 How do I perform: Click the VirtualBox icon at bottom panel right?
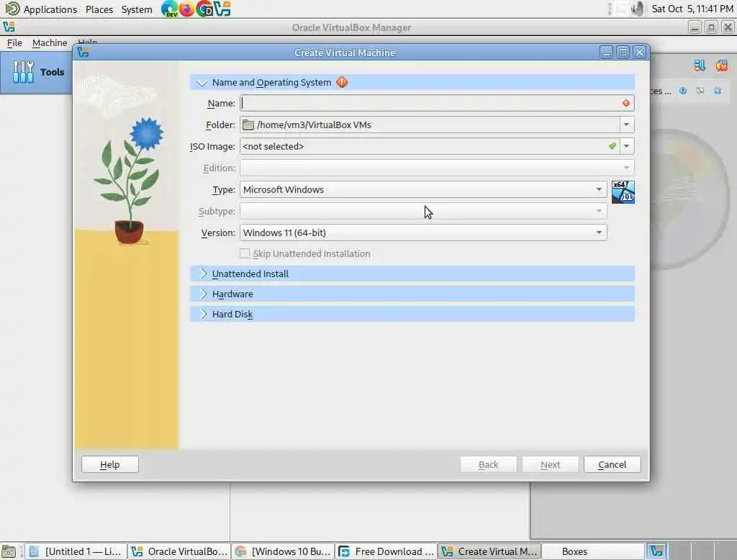click(x=656, y=551)
